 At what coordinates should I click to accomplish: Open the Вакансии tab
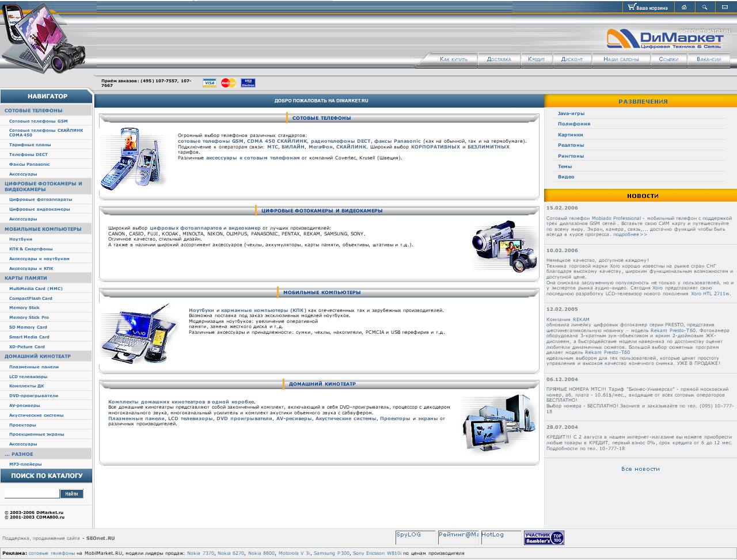coord(709,59)
